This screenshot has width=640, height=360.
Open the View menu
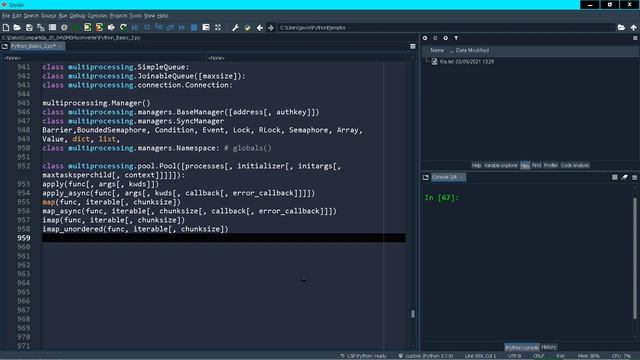coord(149,16)
